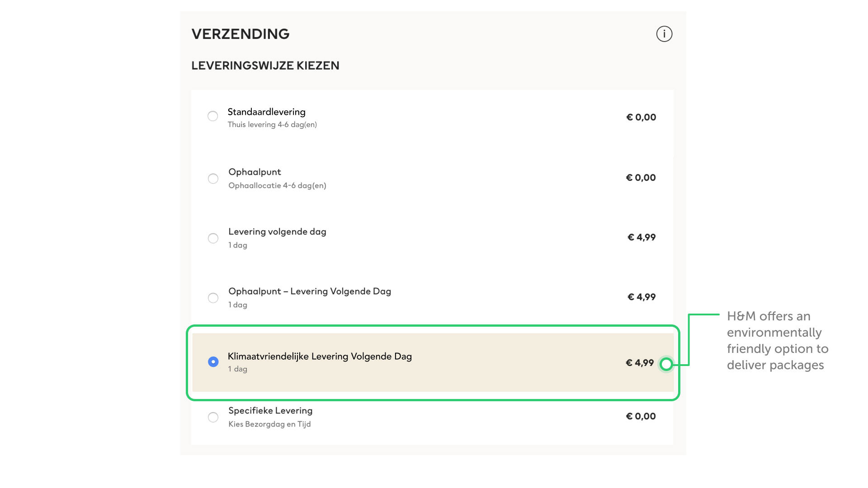The image size is (868, 488).
Task: Choose the Ophaalpunt 4-6 days radio button
Action: coord(213,178)
